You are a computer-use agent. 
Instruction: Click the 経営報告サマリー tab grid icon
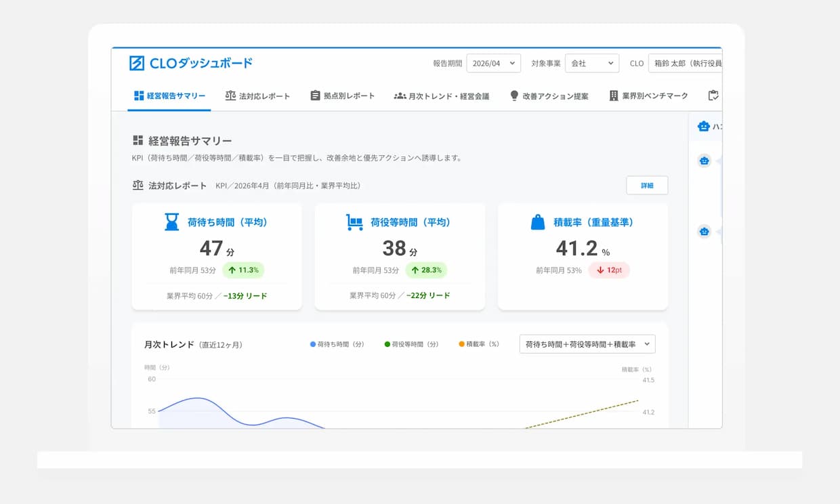pos(139,96)
